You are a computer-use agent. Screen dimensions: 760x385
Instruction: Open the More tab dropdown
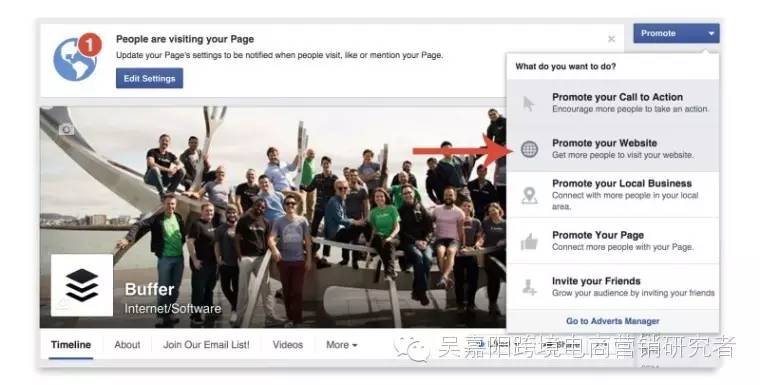click(341, 345)
